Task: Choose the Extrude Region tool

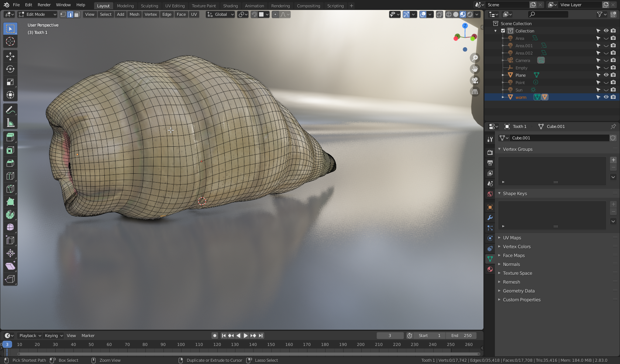Action: click(10, 137)
